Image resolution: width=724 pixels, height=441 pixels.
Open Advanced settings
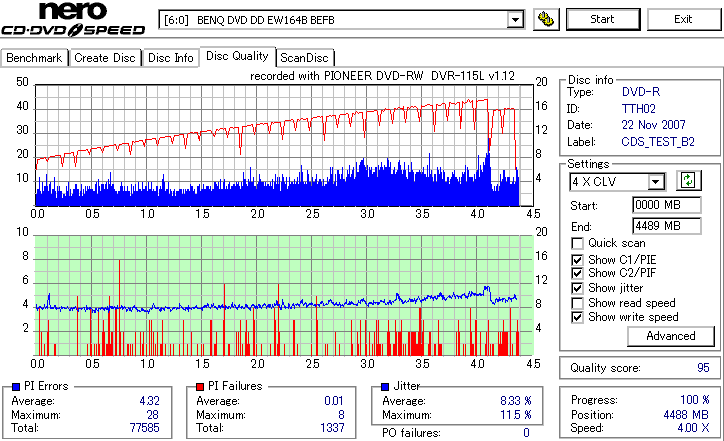click(x=670, y=336)
